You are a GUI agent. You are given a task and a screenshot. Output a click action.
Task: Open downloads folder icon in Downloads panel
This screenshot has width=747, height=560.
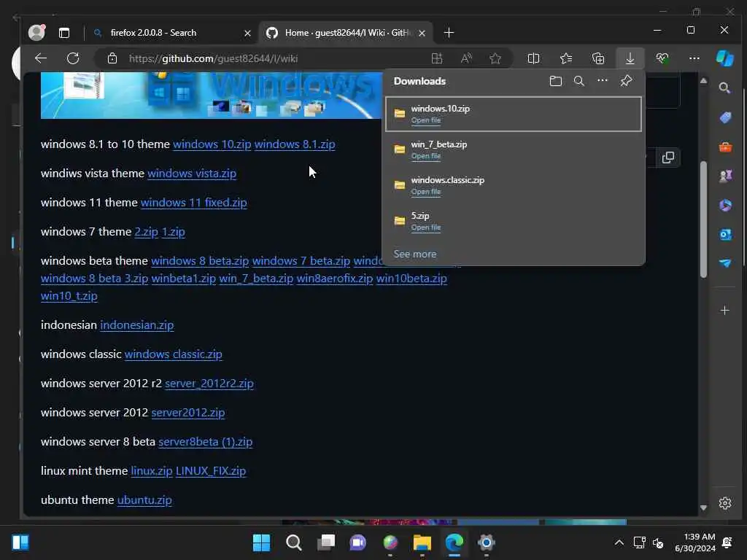555,81
